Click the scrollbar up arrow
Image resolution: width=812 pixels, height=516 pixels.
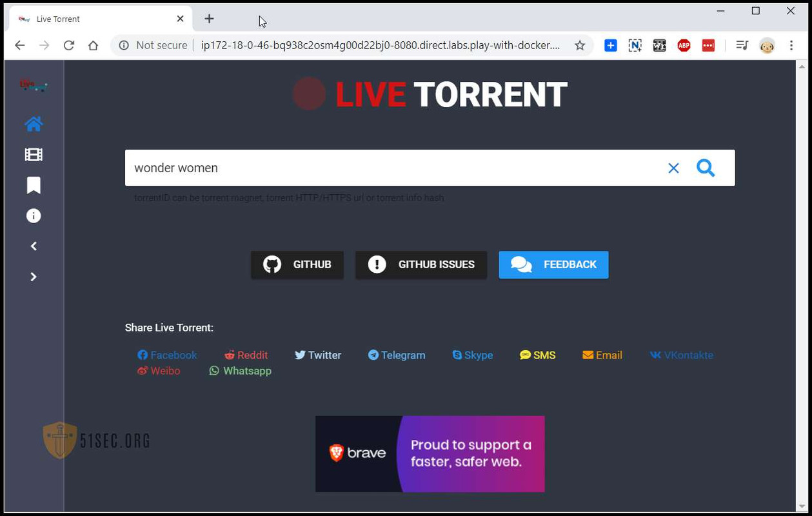(x=802, y=66)
